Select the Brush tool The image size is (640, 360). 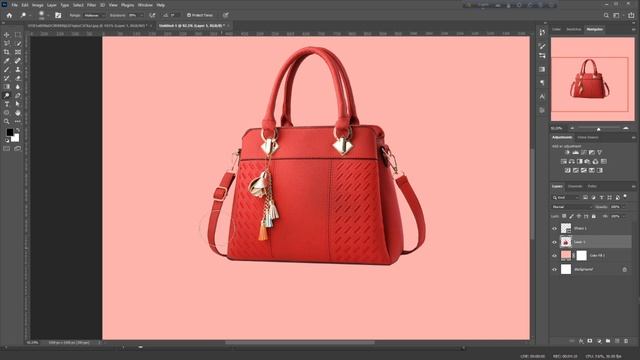pyautogui.click(x=7, y=69)
